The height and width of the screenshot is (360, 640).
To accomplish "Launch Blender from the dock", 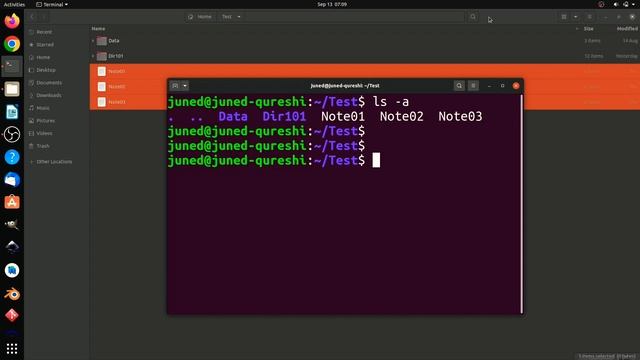I will click(12, 293).
